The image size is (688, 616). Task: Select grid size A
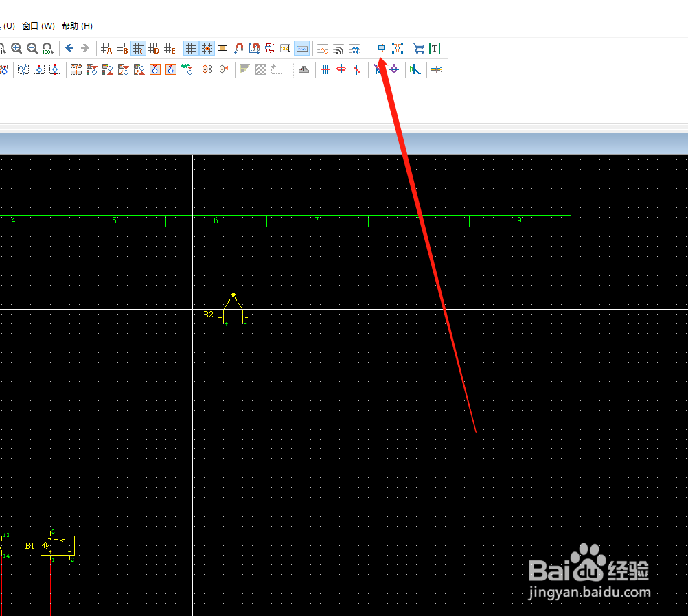click(x=106, y=48)
